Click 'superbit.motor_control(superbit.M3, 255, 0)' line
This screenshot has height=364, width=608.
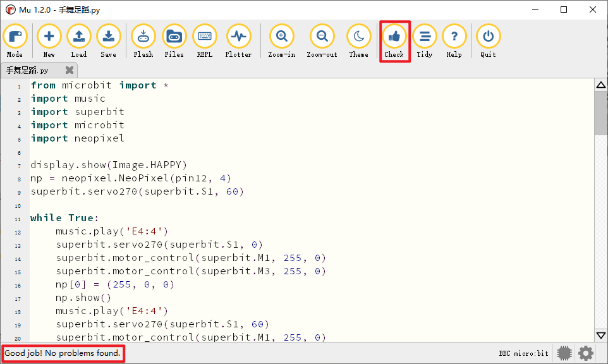191,271
